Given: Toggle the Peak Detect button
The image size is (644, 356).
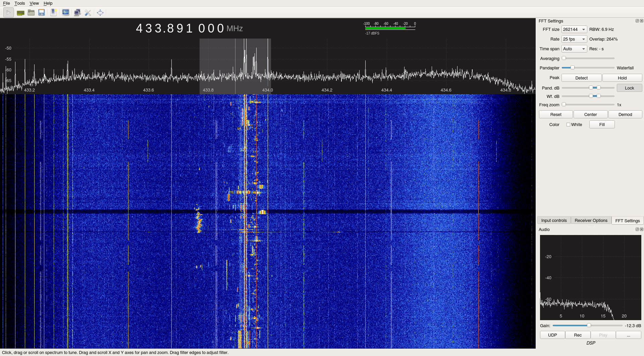Looking at the screenshot, I should coord(581,78).
